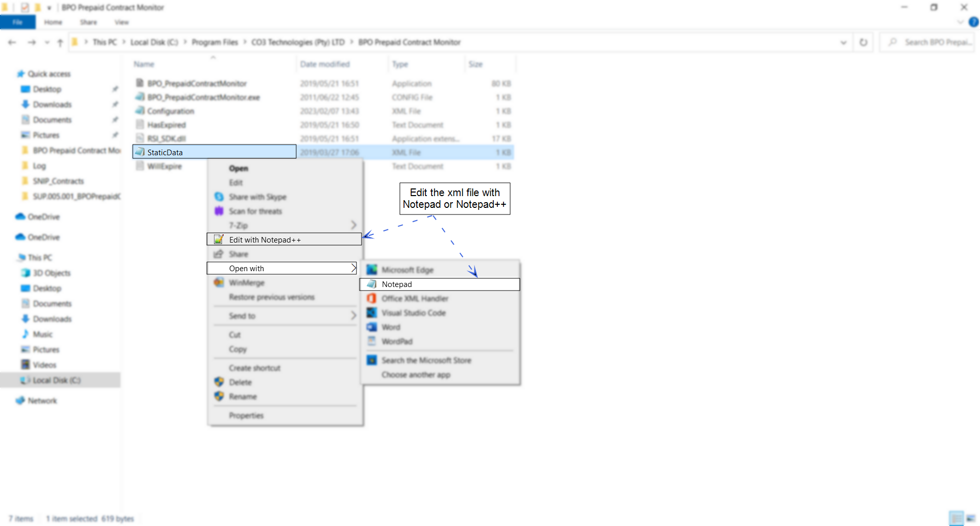Click the Help question mark icon

pos(974,22)
